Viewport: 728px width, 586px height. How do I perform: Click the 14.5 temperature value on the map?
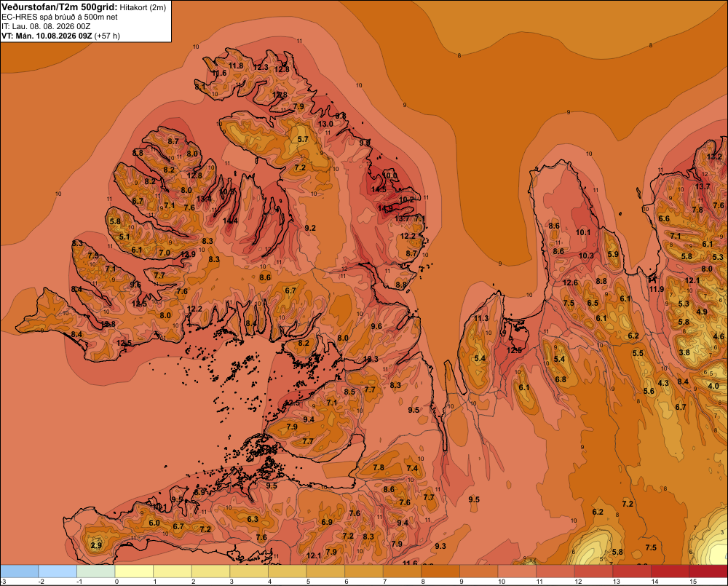coord(379,189)
